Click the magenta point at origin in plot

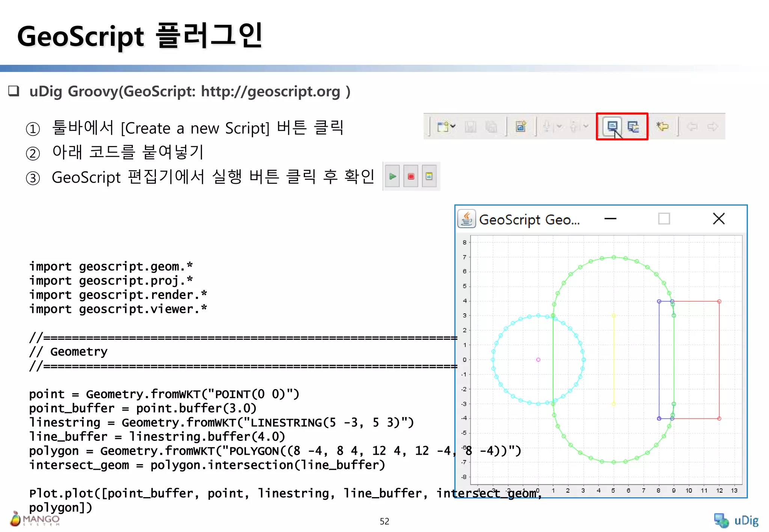click(538, 359)
